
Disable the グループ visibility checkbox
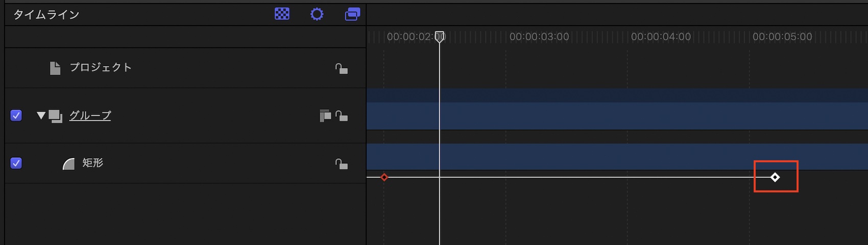(x=16, y=115)
